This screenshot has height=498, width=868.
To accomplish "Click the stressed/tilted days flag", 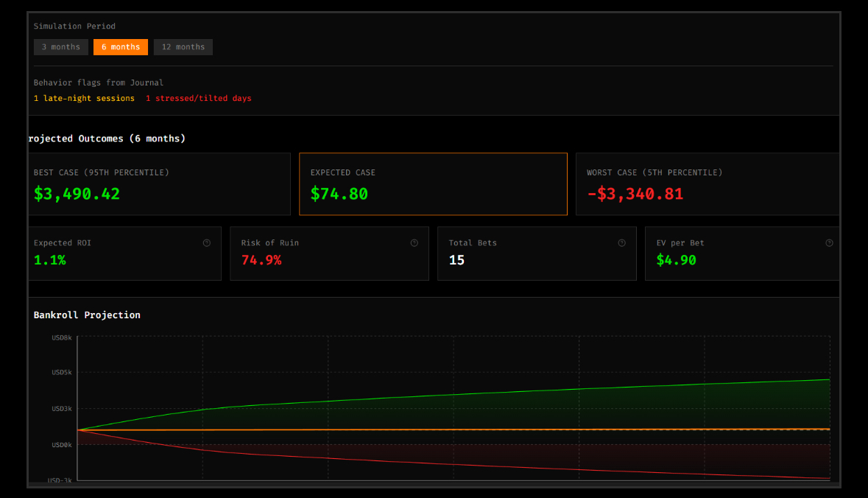I will click(x=199, y=97).
